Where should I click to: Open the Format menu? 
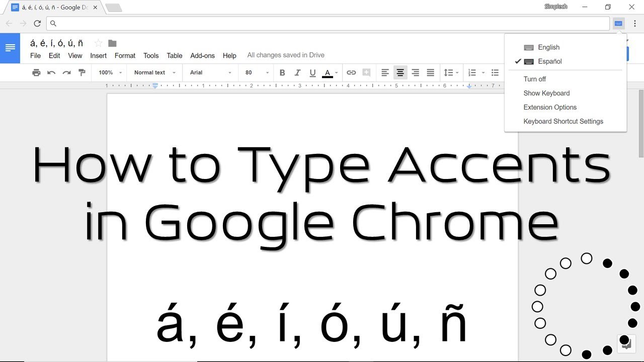point(125,55)
